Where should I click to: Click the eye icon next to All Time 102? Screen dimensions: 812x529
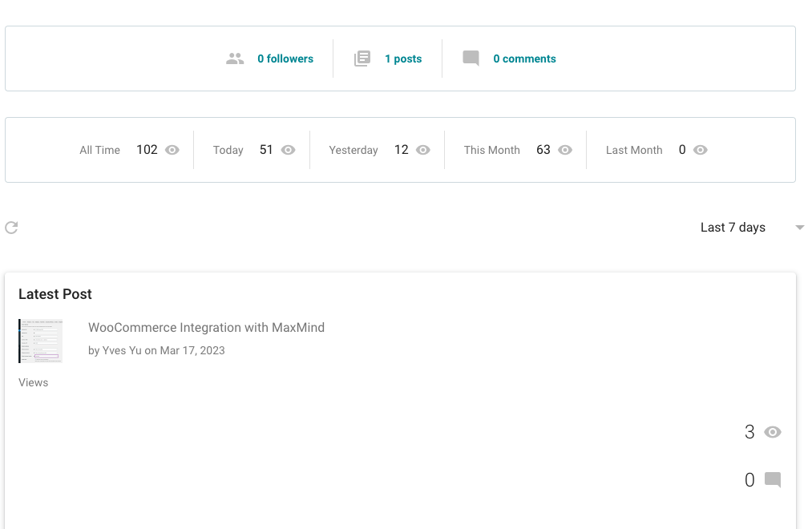(172, 150)
